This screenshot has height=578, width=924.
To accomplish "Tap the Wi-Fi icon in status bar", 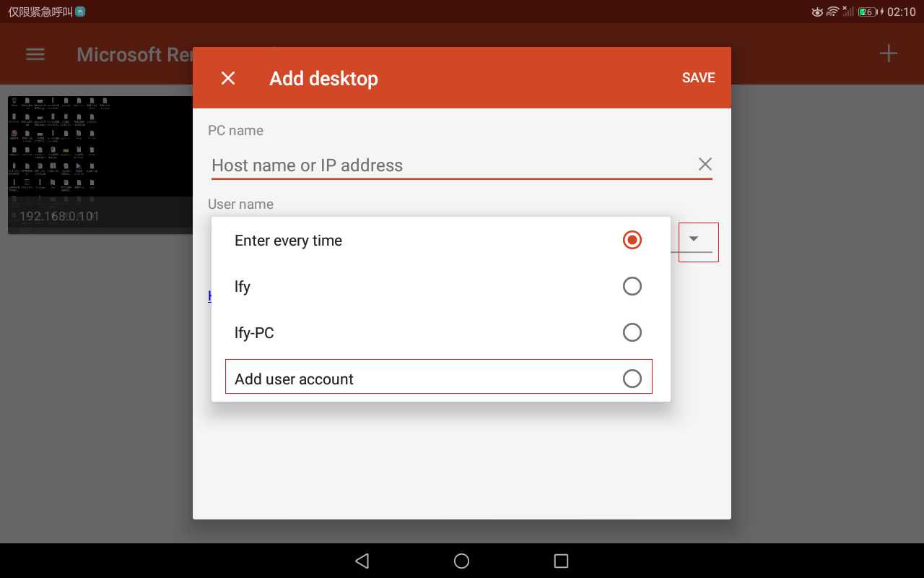I will 832,12.
